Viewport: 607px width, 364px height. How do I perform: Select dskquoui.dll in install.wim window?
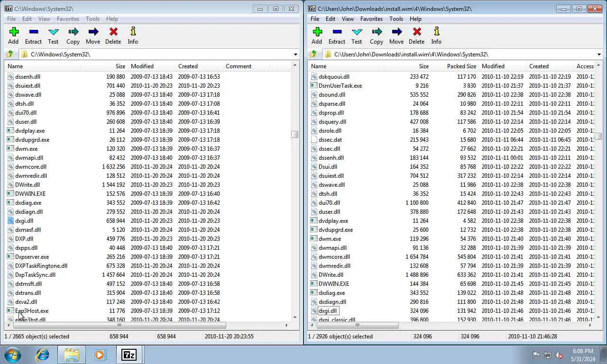[x=334, y=77]
